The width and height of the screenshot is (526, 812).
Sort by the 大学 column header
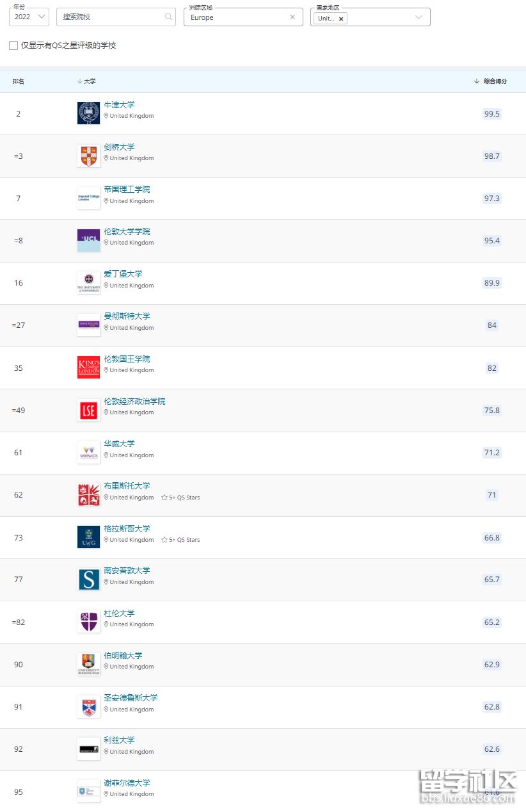tap(86, 81)
